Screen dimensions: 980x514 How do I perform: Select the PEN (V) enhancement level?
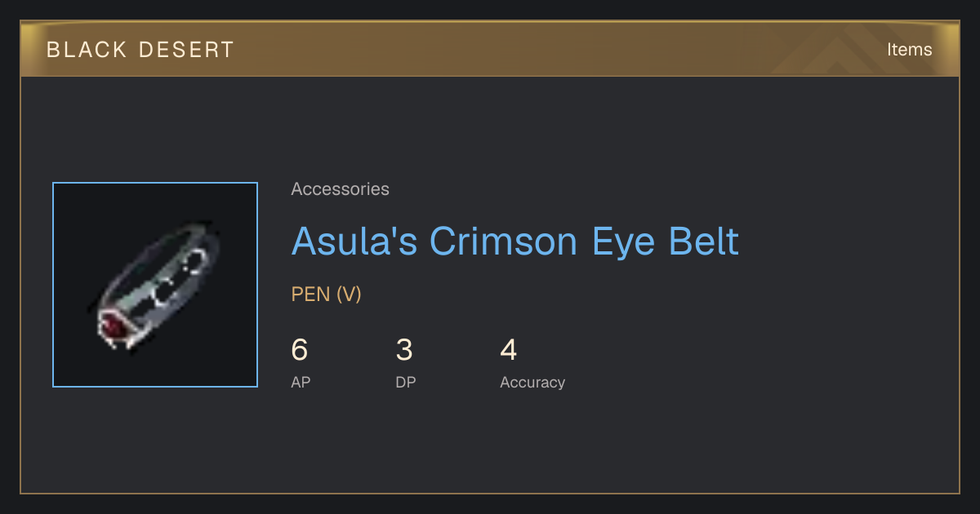326,295
